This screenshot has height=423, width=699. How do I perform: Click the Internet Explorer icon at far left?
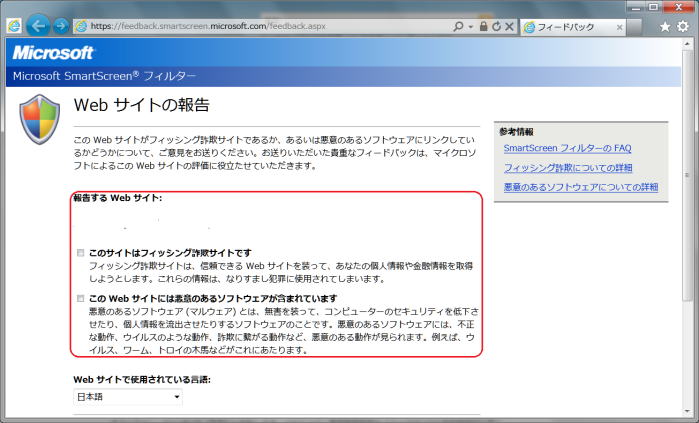(14, 26)
